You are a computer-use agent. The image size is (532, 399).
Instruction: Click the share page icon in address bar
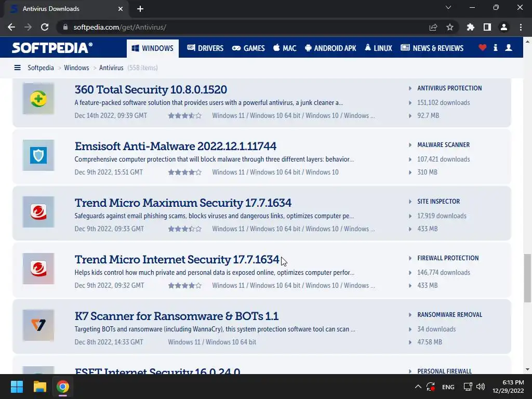tap(433, 27)
